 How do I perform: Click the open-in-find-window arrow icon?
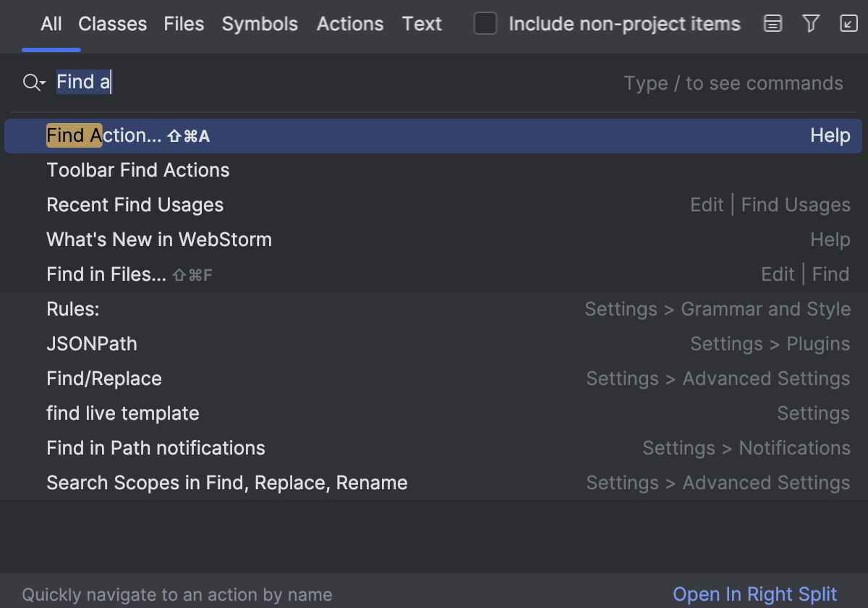(x=846, y=23)
